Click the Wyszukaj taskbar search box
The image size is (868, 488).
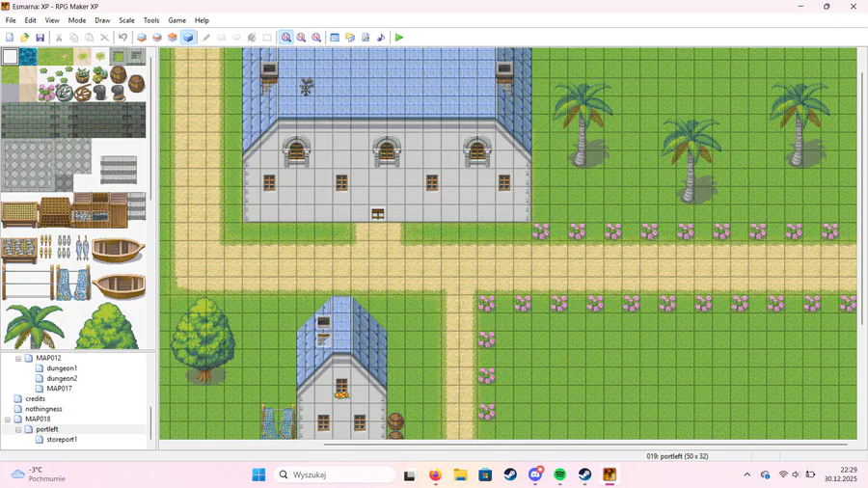(x=335, y=474)
